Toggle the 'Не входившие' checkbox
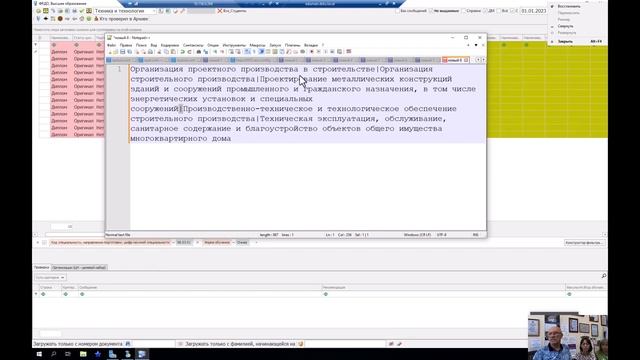This screenshot has height=360, width=640. tap(431, 11)
